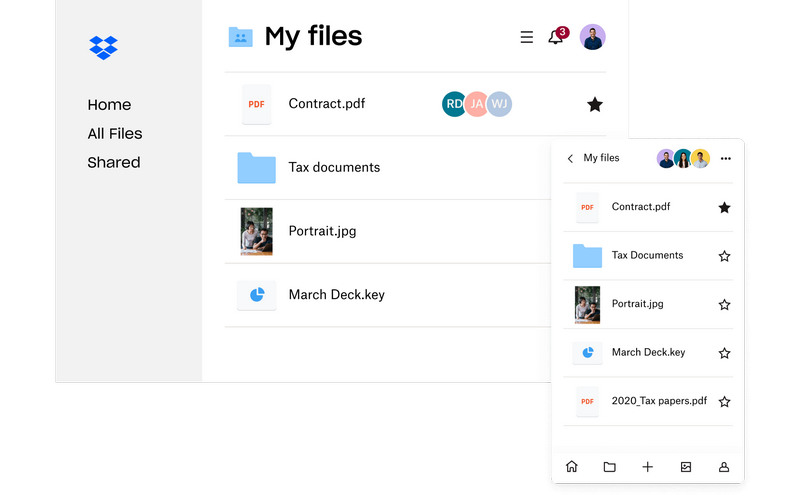Click the Dropbox logo in sidebar
This screenshot has width=800, height=501.
(103, 47)
